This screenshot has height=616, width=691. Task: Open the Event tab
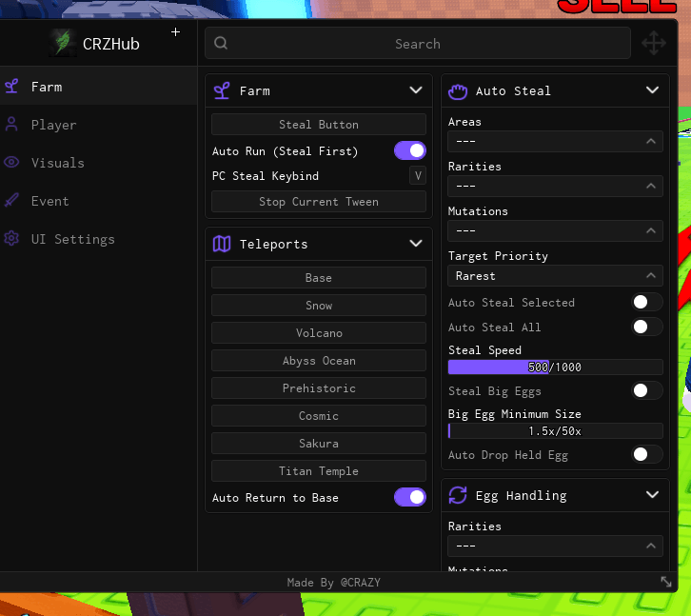click(x=99, y=201)
